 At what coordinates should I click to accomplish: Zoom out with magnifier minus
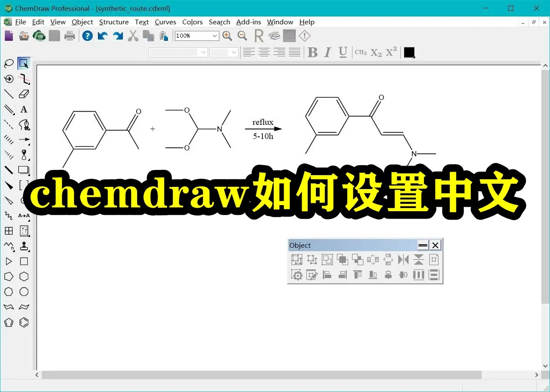(242, 36)
